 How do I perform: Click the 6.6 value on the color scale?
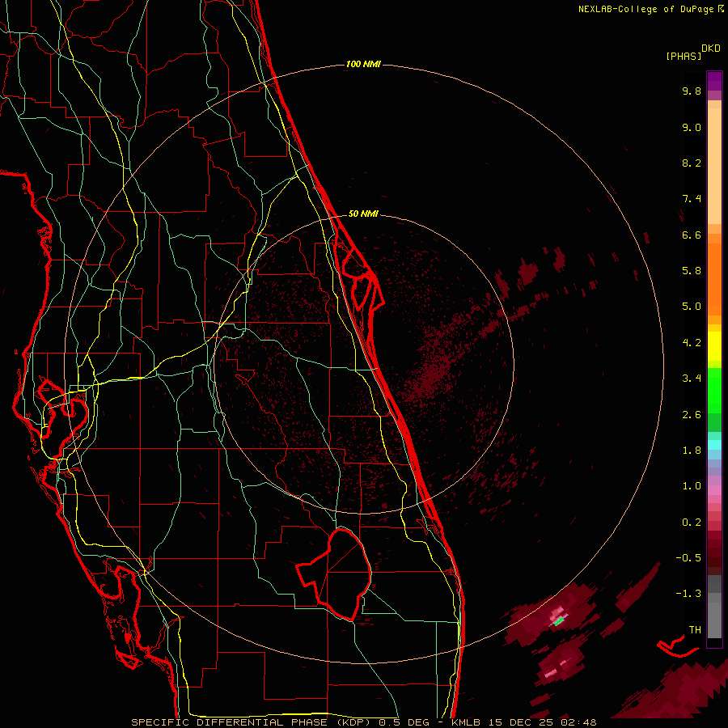692,235
